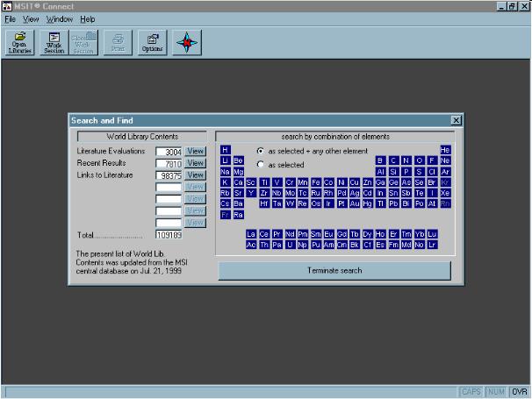Viewport: 532px width, 399px height.
Task: View the Literature Evaluations list
Action: pos(196,151)
